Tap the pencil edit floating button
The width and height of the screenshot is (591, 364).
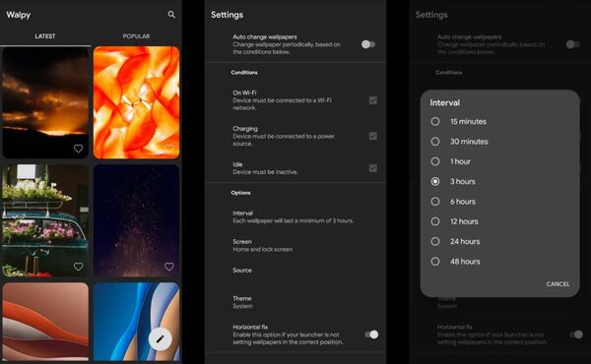tap(161, 339)
